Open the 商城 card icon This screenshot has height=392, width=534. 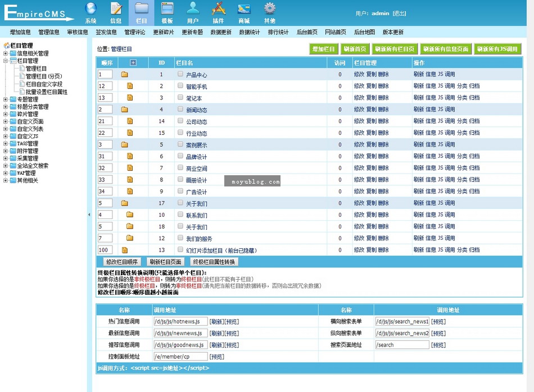[244, 9]
